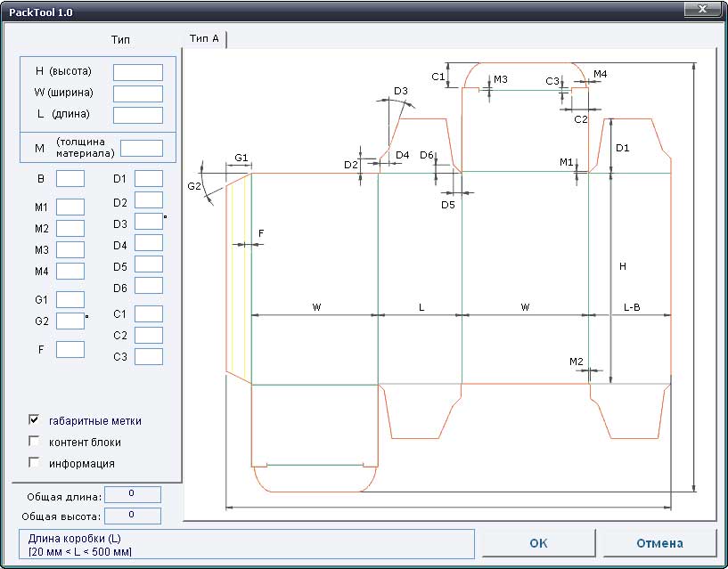Click the C1 input field

pyautogui.click(x=149, y=313)
